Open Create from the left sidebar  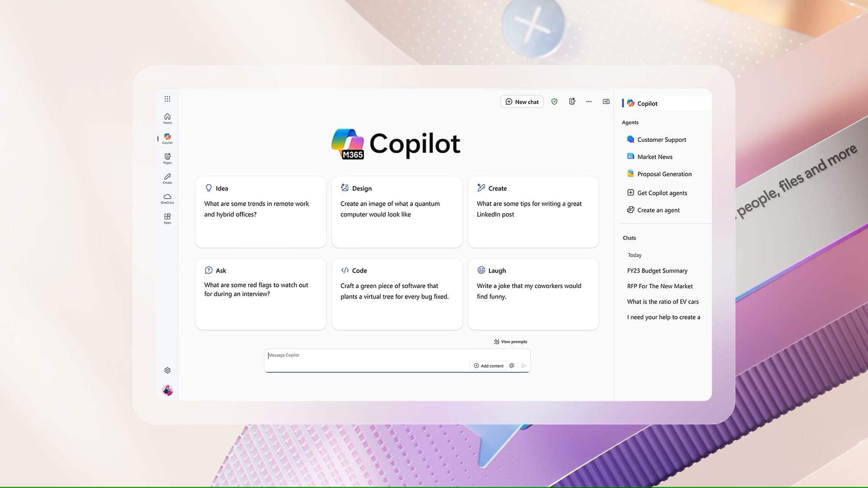point(167,178)
